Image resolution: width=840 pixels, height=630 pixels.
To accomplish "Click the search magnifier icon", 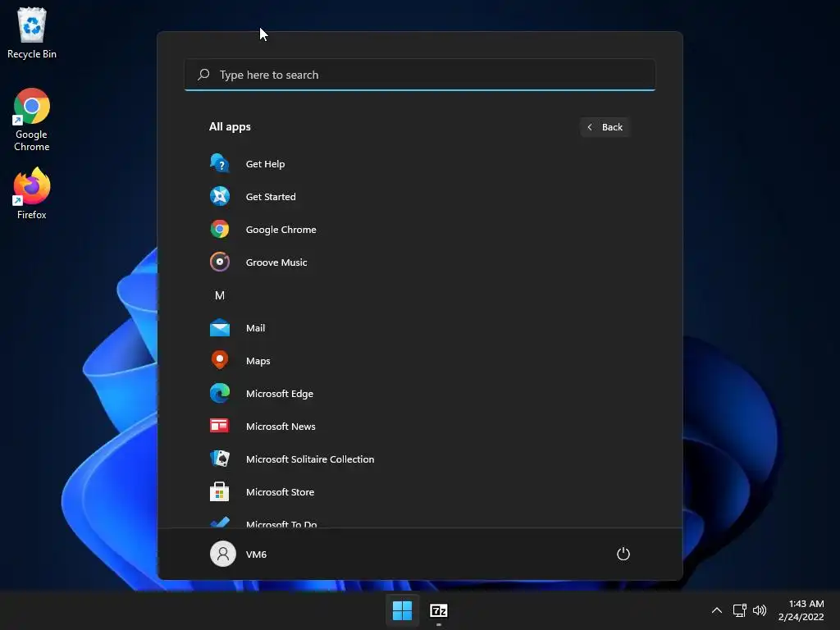I will click(x=203, y=75).
